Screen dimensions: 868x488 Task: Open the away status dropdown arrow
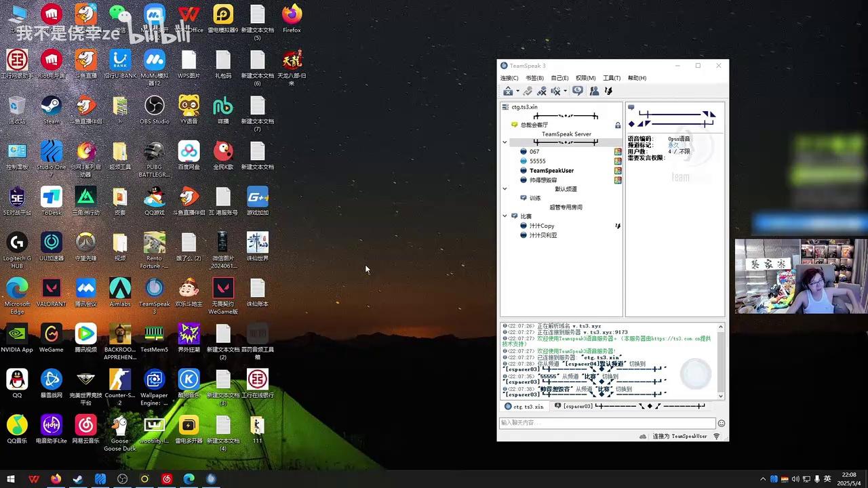coord(517,91)
